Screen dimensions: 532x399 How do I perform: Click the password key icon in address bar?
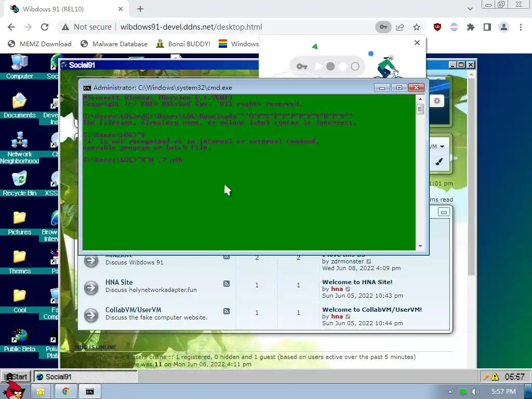click(x=383, y=27)
